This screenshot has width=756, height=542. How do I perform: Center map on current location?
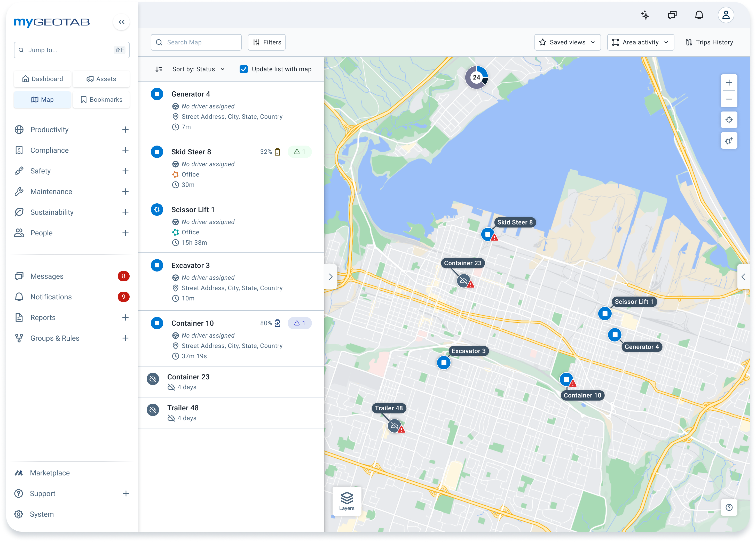pyautogui.click(x=729, y=120)
